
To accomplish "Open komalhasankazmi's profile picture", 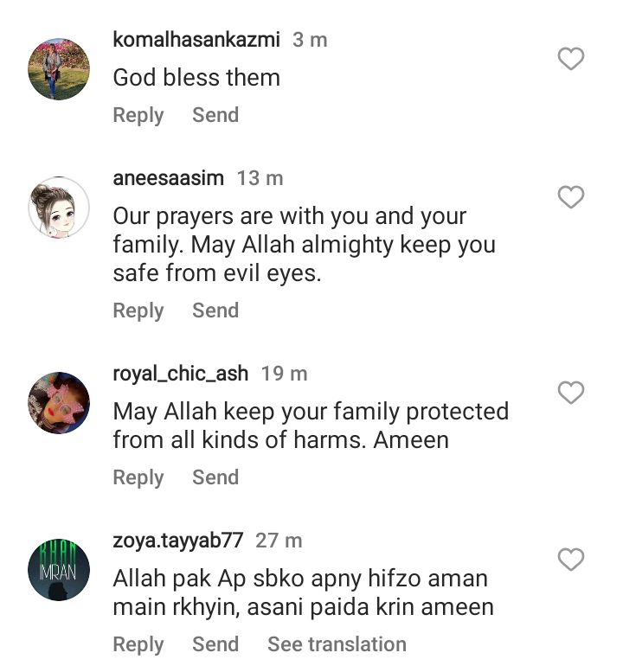I will pyautogui.click(x=59, y=69).
